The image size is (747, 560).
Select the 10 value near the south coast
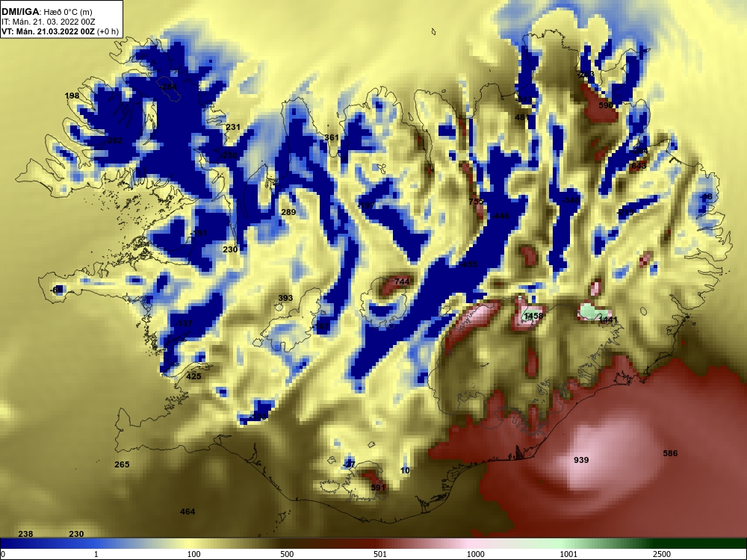[405, 471]
